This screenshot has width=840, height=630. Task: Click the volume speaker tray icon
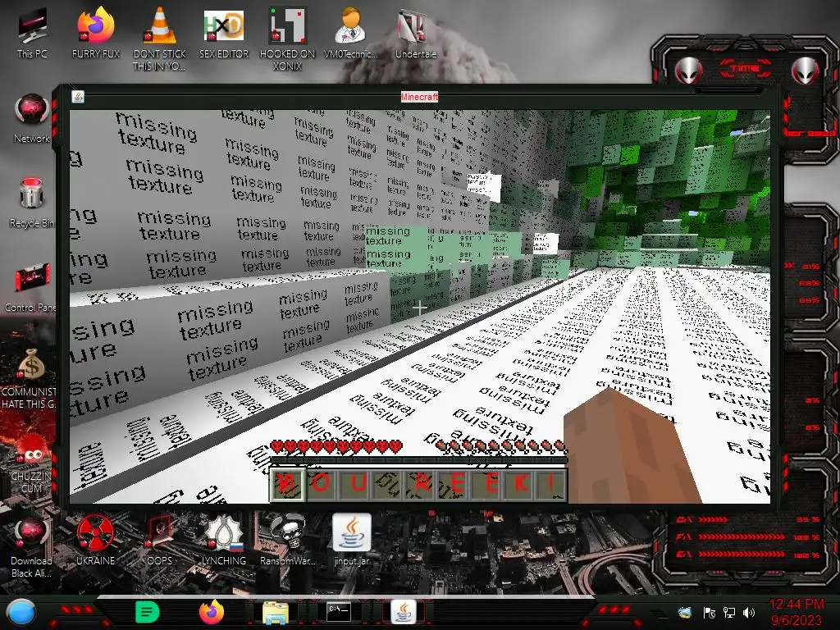[x=749, y=612]
